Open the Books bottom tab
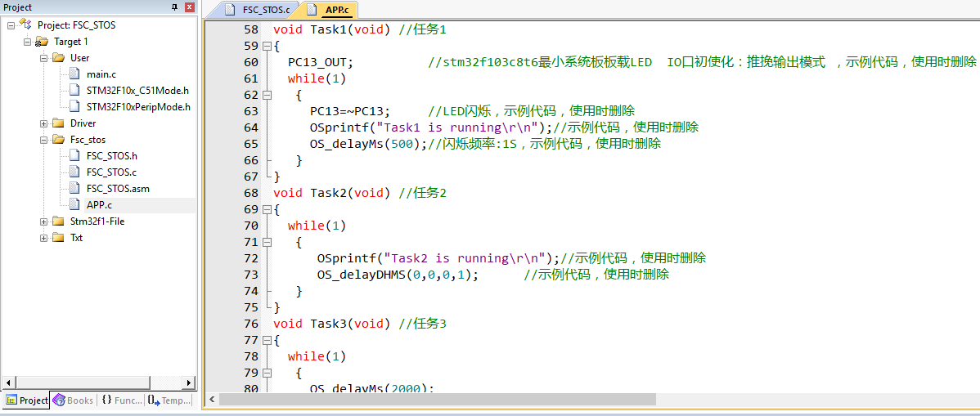The image size is (980, 416). point(73,400)
